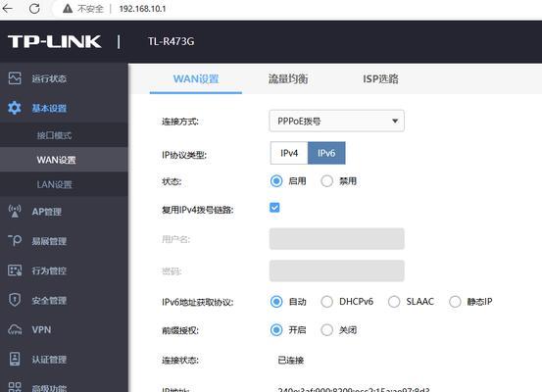Viewport: 542px width, 392px height.
Task: Click the IP协议类型 label
Action: coord(184,155)
